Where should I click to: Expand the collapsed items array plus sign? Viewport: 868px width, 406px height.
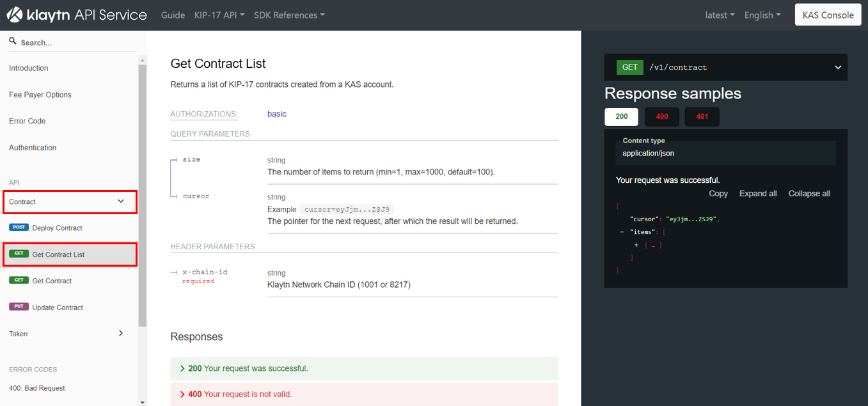coord(636,245)
